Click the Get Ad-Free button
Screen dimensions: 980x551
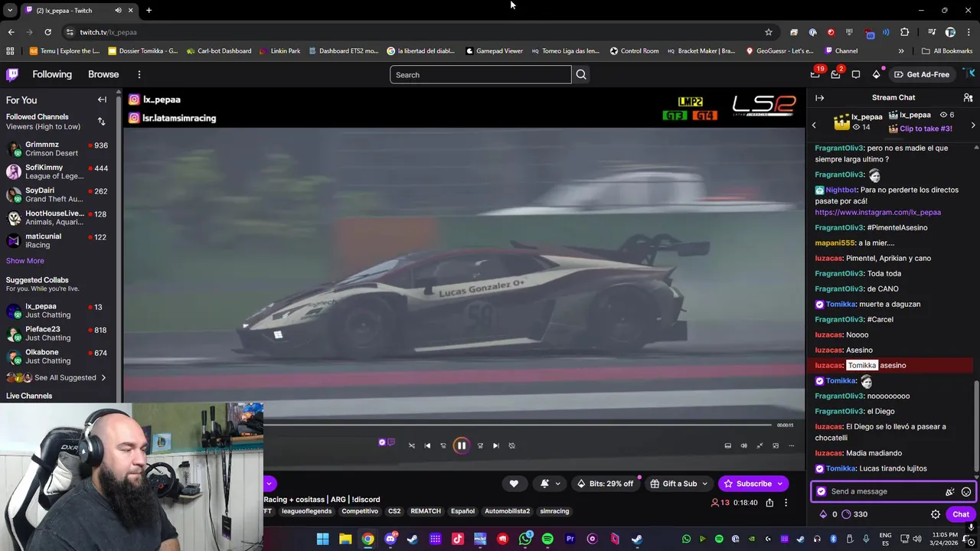(x=922, y=74)
